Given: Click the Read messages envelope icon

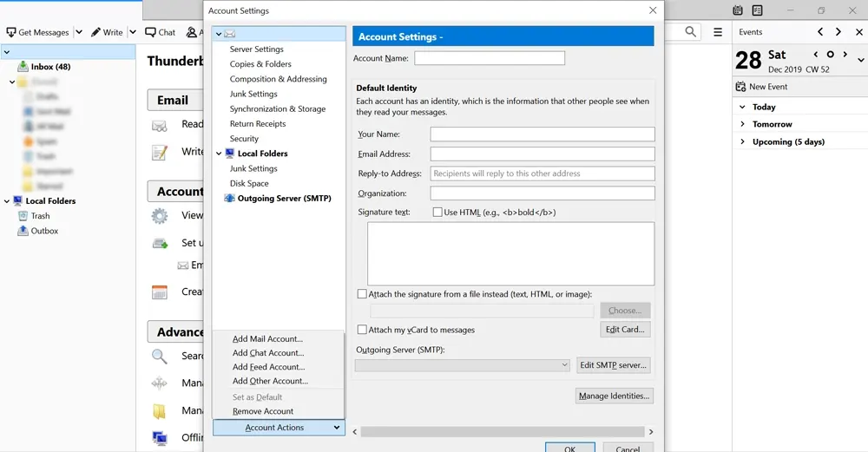Looking at the screenshot, I should click(160, 126).
